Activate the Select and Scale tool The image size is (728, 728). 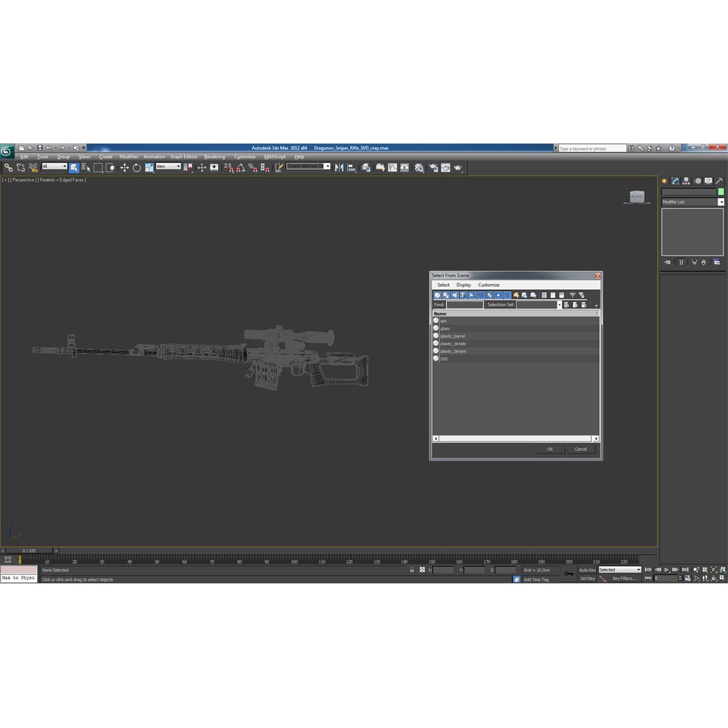click(x=149, y=168)
